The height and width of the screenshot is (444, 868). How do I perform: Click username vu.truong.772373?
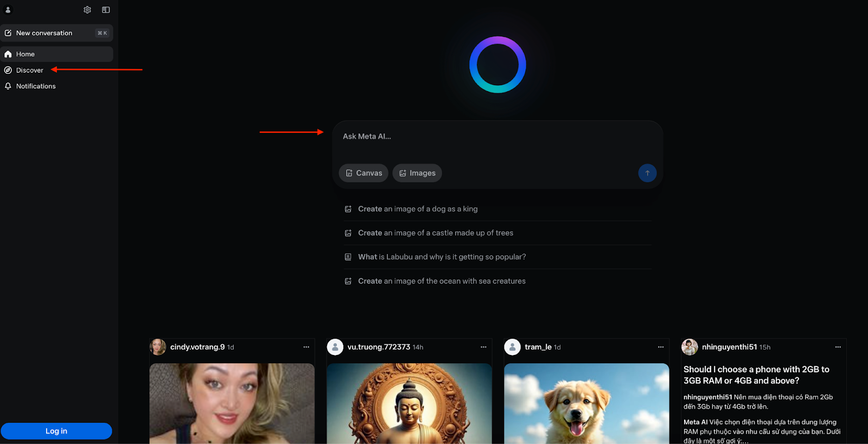[x=379, y=347]
